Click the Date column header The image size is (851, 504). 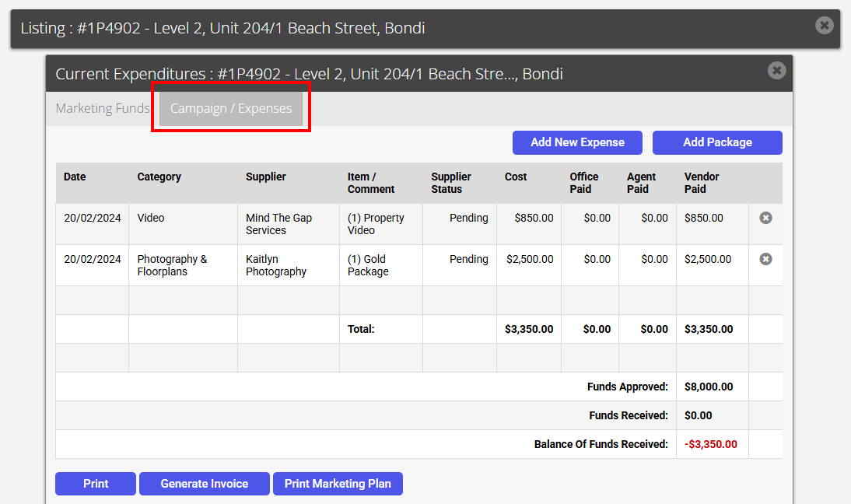point(75,177)
